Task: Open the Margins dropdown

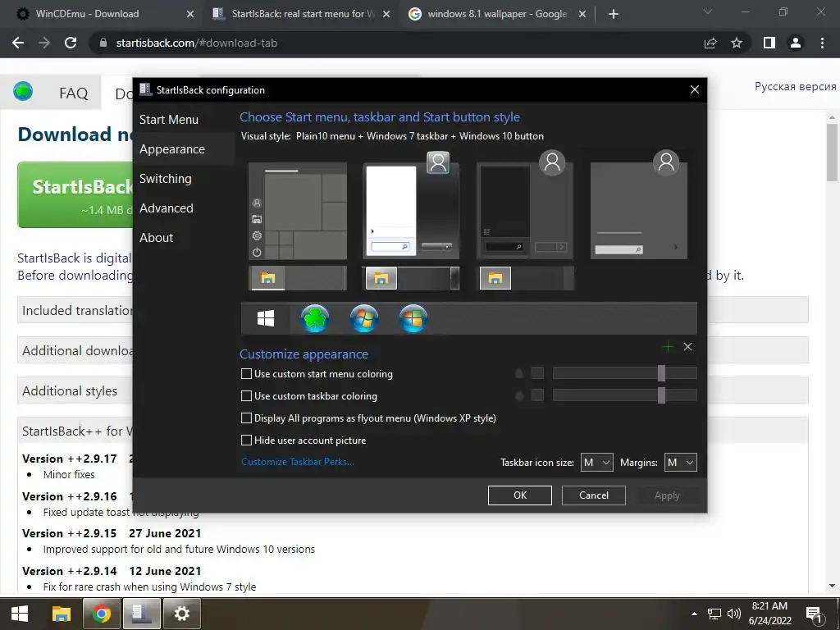Action: point(680,463)
